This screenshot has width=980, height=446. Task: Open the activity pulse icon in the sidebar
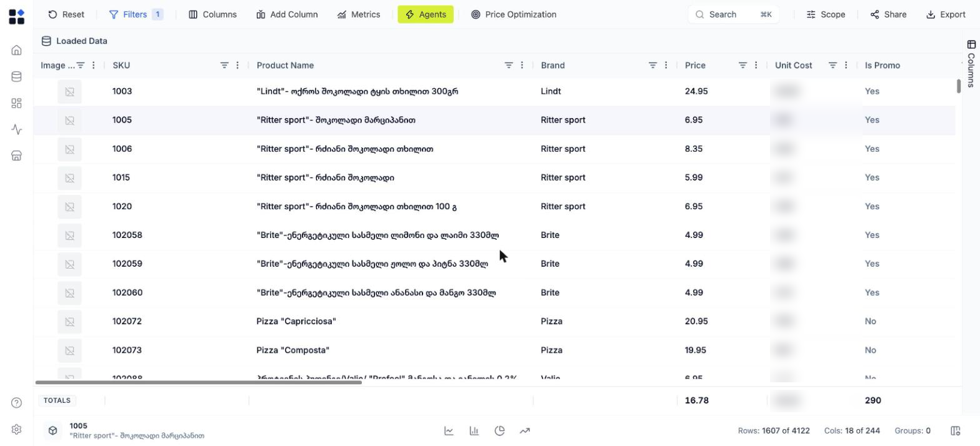17,129
